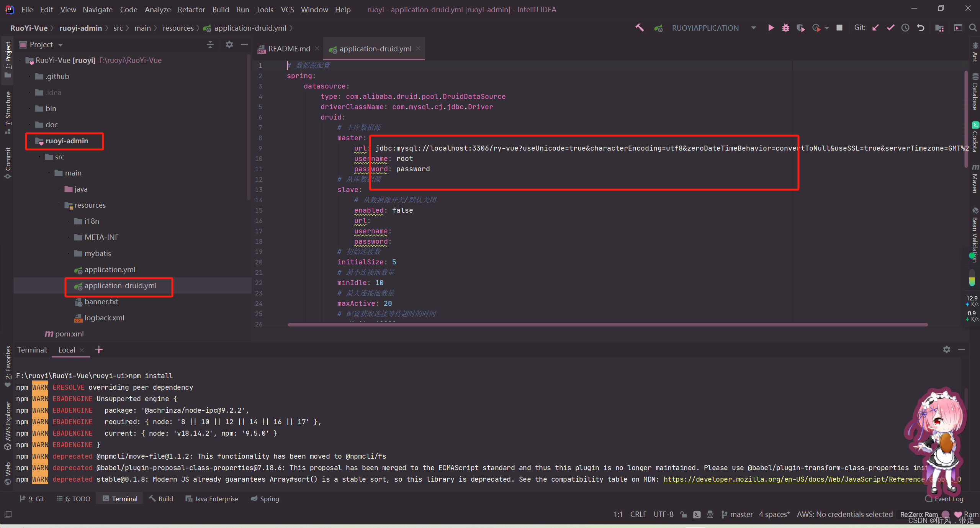Image resolution: width=980 pixels, height=528 pixels.
Task: Open the Java Enterprise tool tab
Action: [x=212, y=498]
